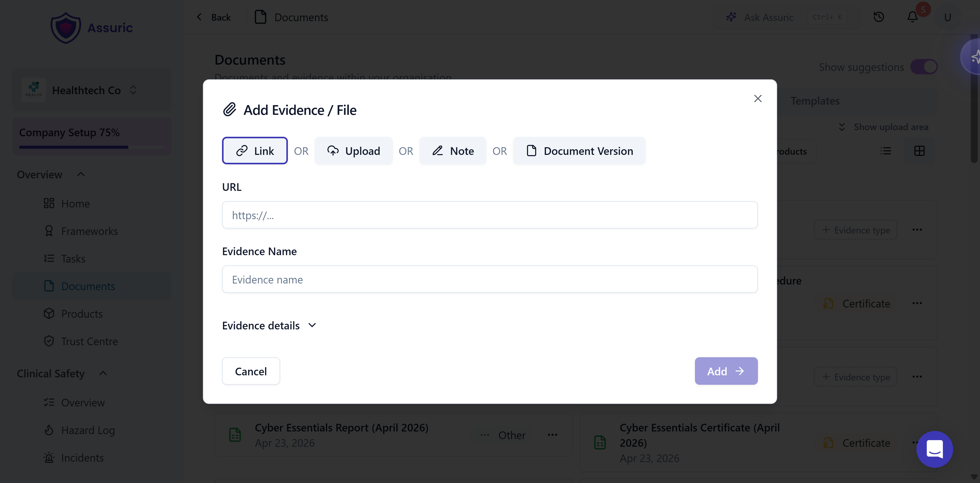
Task: Open notifications bell with 5 badge
Action: (913, 17)
